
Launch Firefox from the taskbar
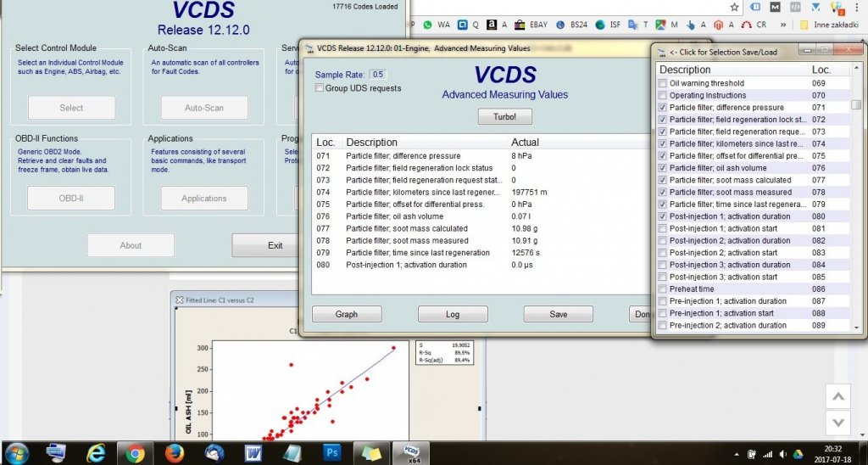pos(174,453)
